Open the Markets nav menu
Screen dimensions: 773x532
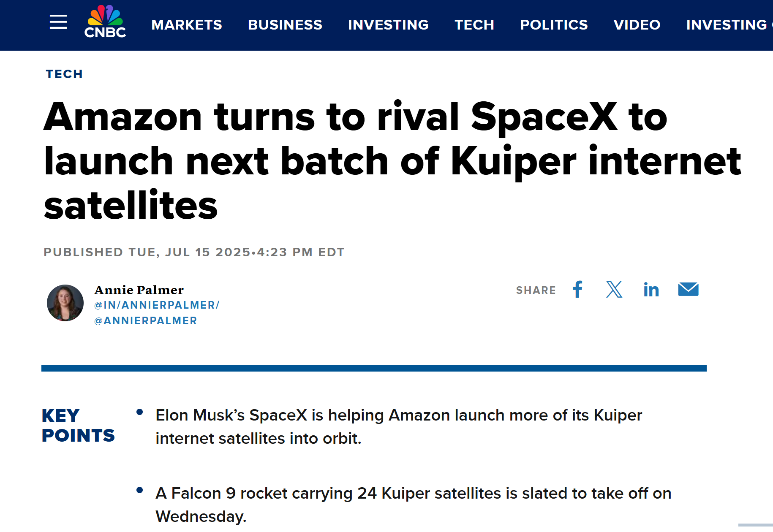point(187,25)
